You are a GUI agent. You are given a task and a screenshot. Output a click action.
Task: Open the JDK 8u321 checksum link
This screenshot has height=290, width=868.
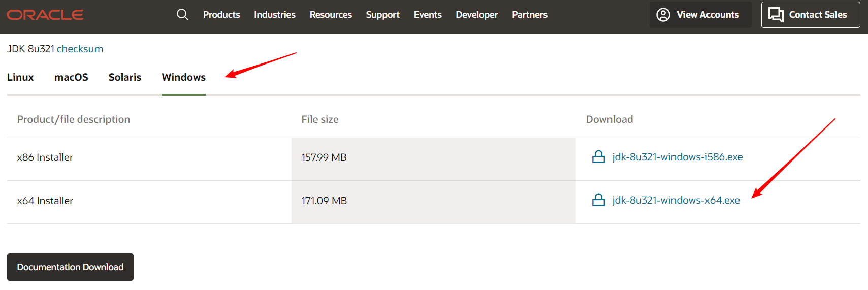point(80,49)
